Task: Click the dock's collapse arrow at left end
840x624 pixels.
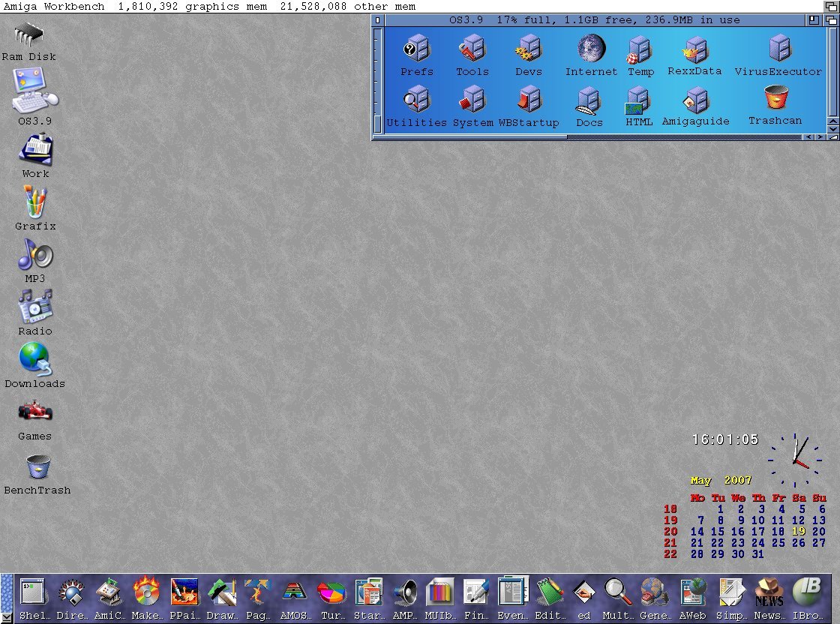Action: (7, 618)
